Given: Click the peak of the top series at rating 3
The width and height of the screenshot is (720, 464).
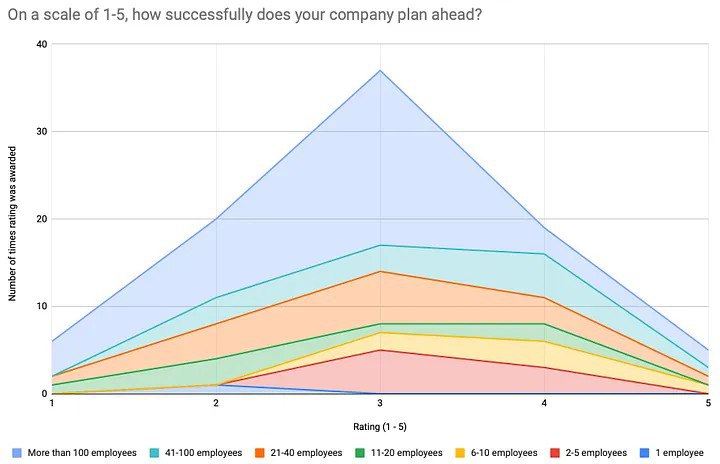Looking at the screenshot, I should (380, 70).
